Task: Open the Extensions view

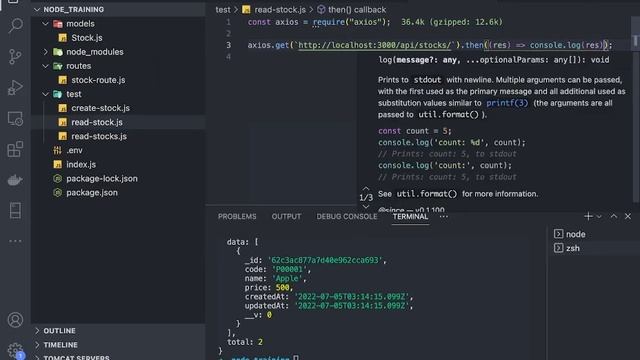Action: [x=15, y=149]
